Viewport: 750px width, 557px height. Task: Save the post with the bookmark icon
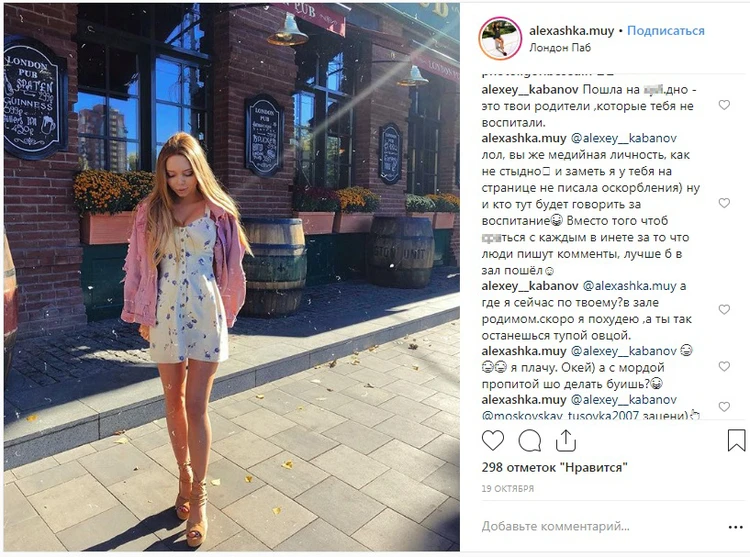pos(736,440)
